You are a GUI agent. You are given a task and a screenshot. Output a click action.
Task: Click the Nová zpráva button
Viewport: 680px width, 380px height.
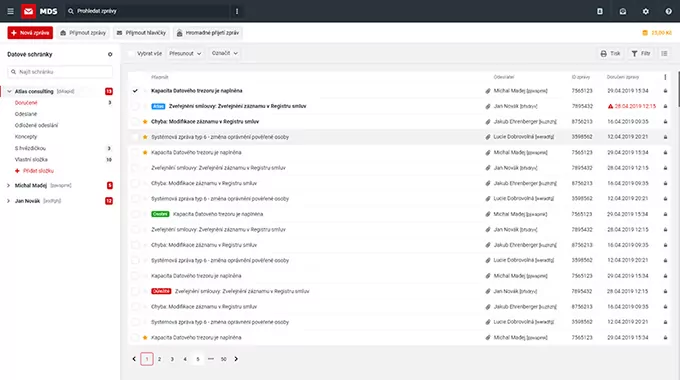coord(30,33)
